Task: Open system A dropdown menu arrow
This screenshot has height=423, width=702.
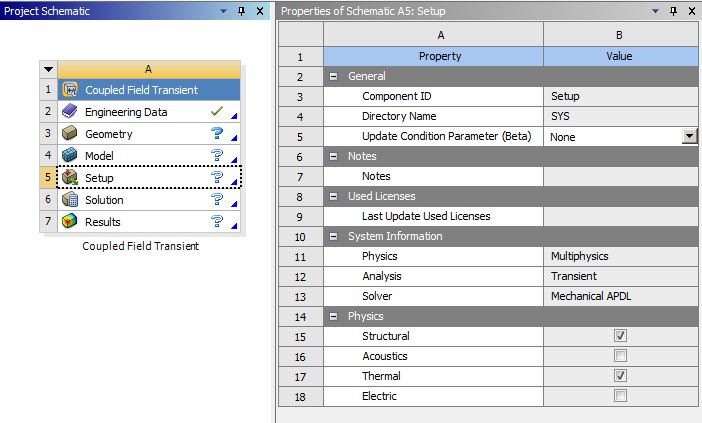Action: click(48, 69)
